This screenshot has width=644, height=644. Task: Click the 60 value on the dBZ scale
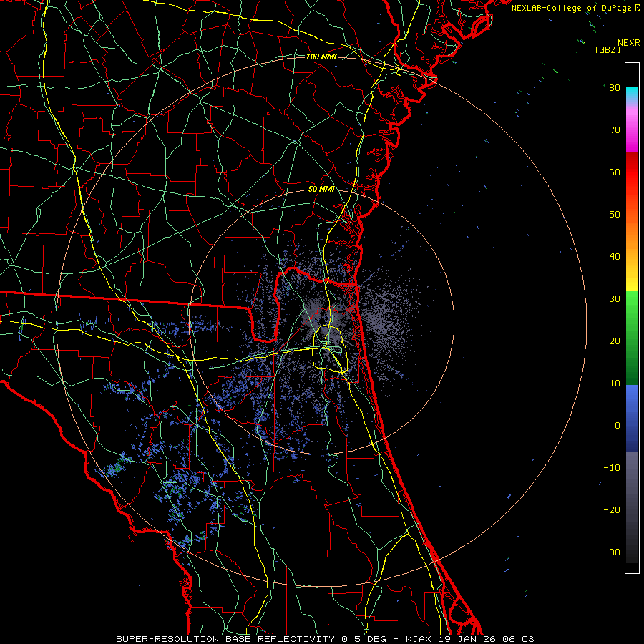tap(615, 172)
